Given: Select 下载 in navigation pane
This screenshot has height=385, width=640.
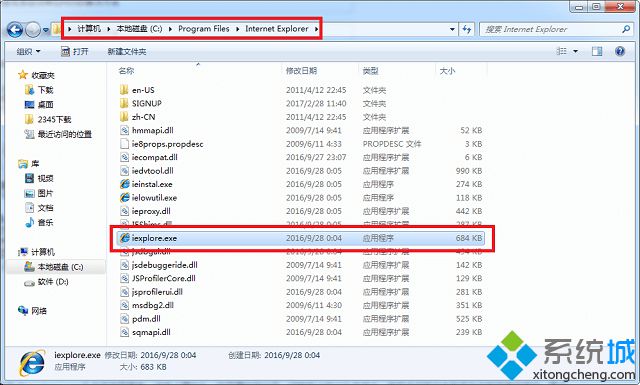Looking at the screenshot, I should pyautogui.click(x=39, y=90).
